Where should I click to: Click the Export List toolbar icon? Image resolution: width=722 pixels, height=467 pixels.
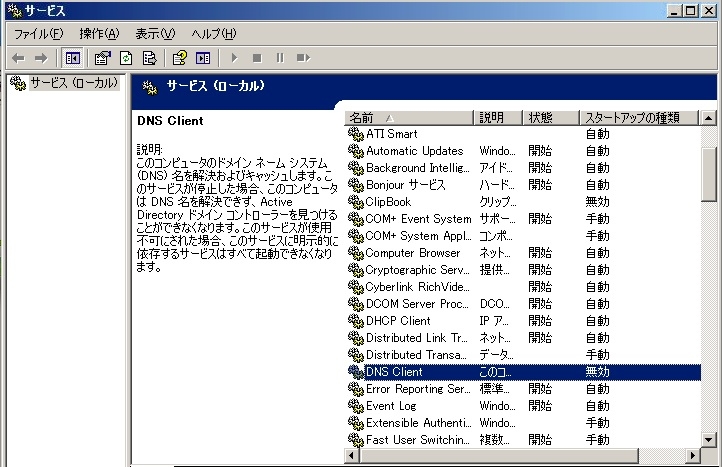149,59
